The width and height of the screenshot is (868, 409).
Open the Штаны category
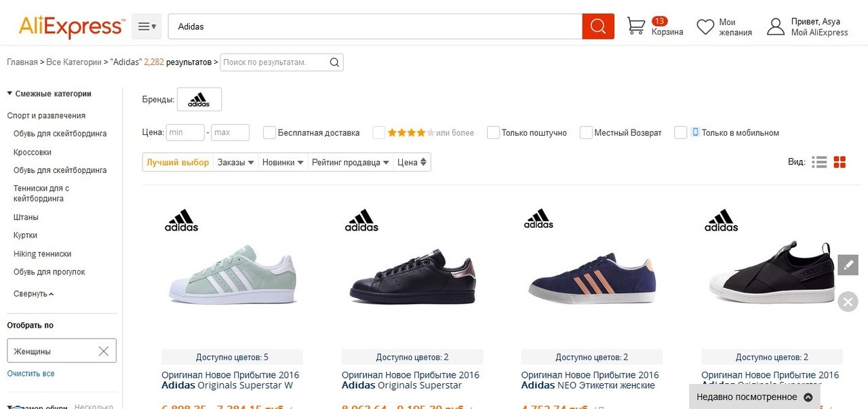click(26, 217)
